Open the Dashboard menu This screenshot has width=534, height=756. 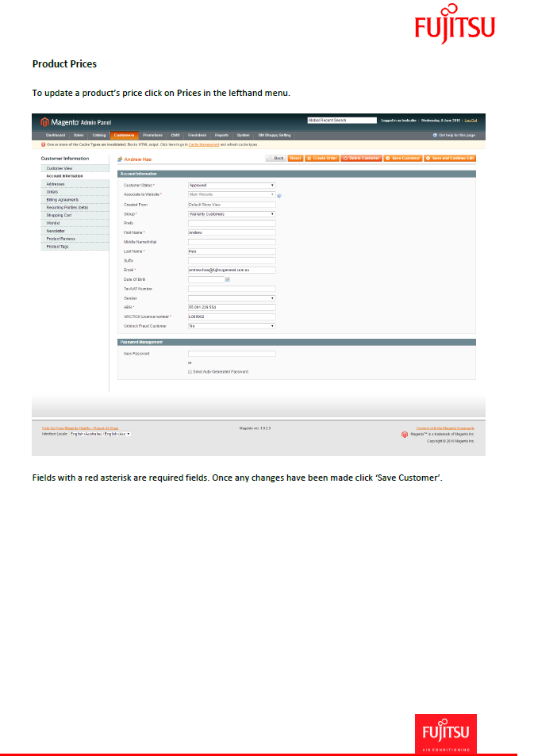coord(56,136)
